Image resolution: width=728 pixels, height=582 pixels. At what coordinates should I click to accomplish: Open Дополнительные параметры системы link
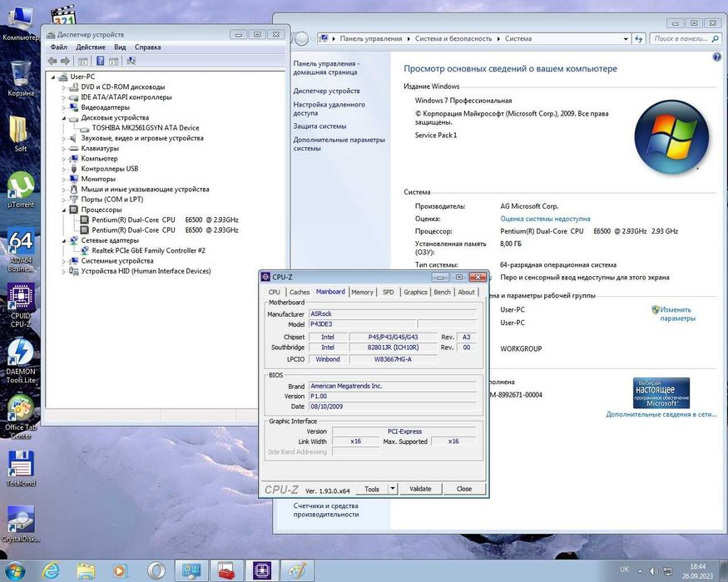(x=339, y=144)
